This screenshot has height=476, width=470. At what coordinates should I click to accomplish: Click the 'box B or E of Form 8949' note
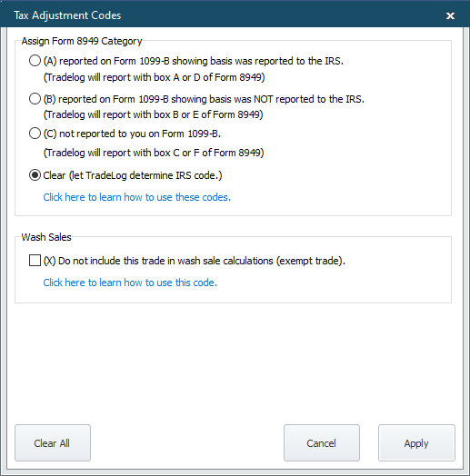pos(154,114)
